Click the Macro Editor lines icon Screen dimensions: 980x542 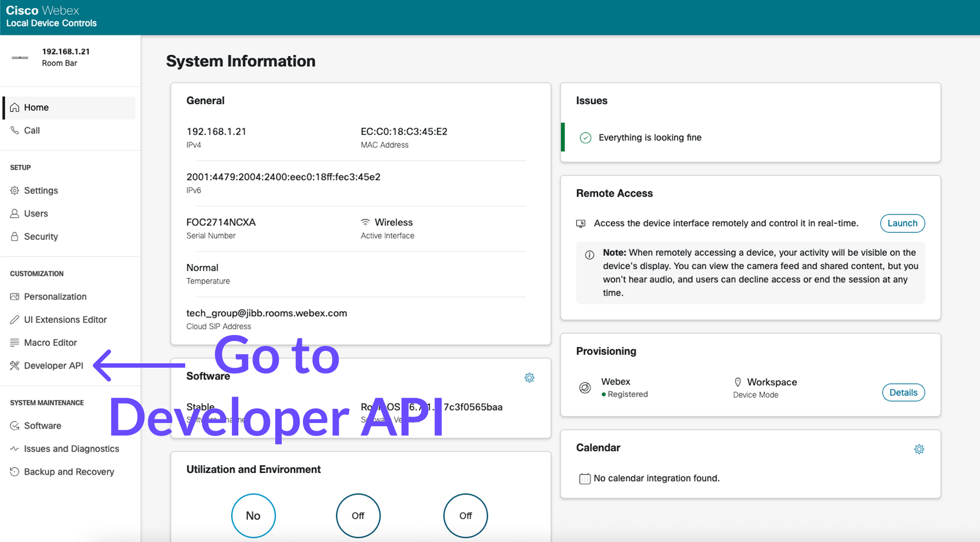(15, 343)
